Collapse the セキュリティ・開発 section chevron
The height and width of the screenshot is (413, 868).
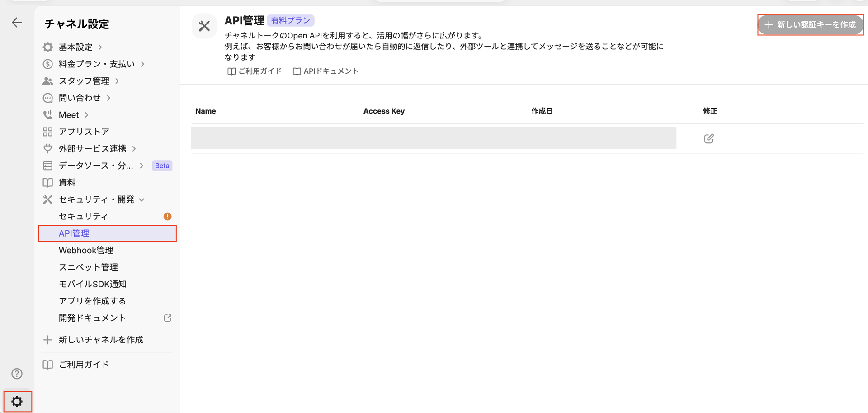tap(142, 199)
